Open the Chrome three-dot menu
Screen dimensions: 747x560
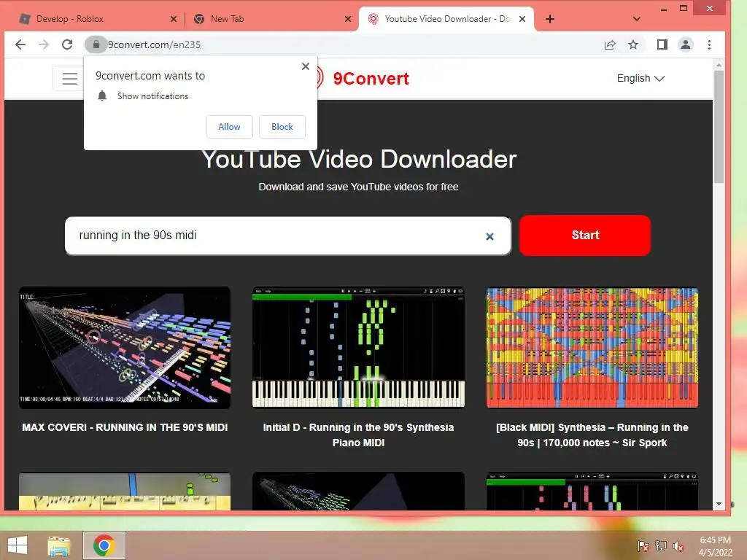709,44
